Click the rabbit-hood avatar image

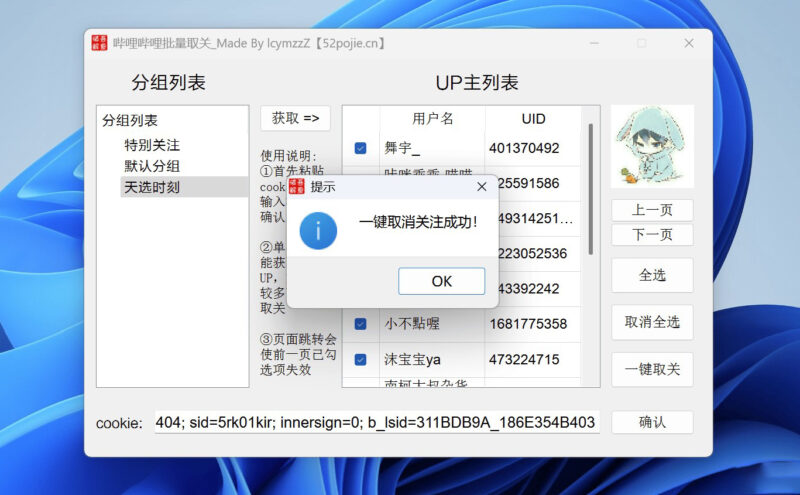click(x=652, y=147)
